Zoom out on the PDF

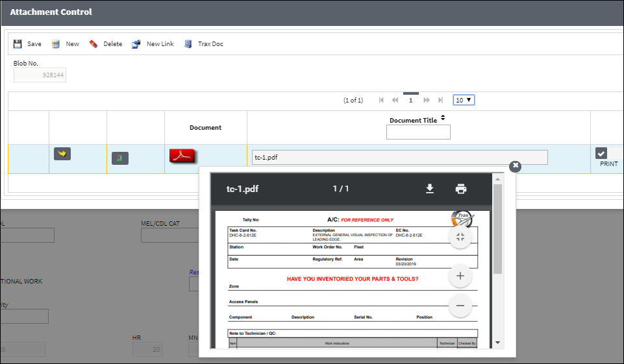tap(460, 306)
